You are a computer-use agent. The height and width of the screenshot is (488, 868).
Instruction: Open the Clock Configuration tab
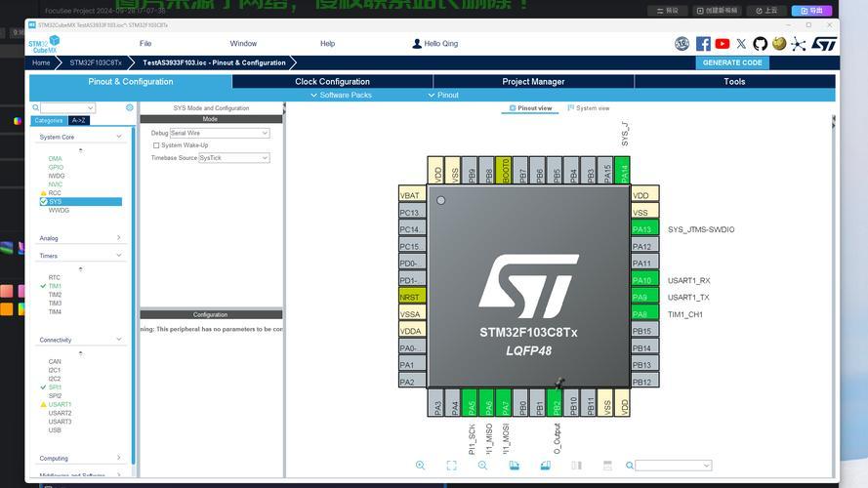[x=332, y=82]
